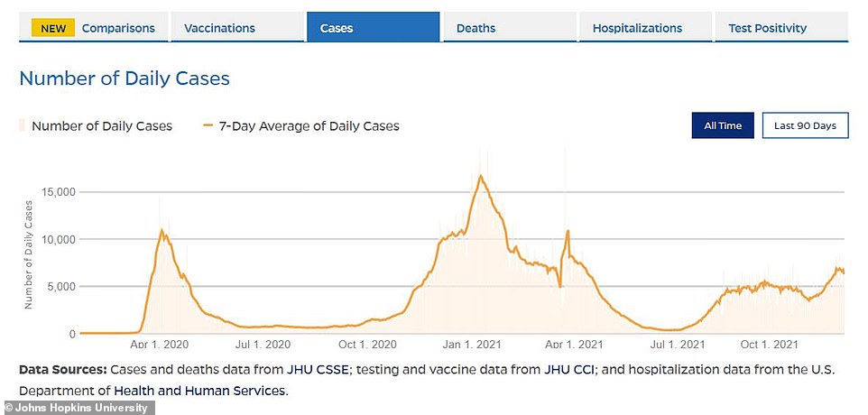Open the Test Positivity tab

(767, 28)
